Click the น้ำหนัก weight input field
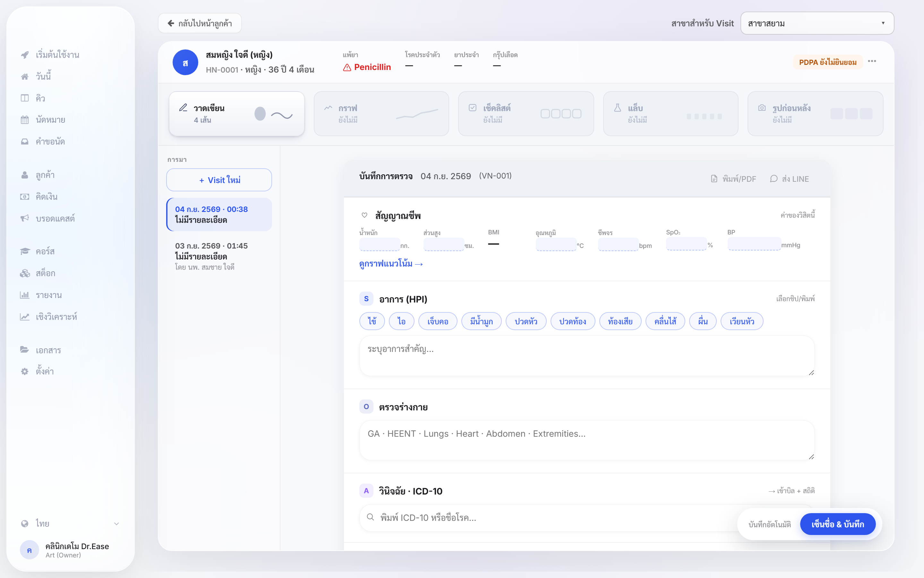Screen dimensions: 924x578 pos(380,244)
